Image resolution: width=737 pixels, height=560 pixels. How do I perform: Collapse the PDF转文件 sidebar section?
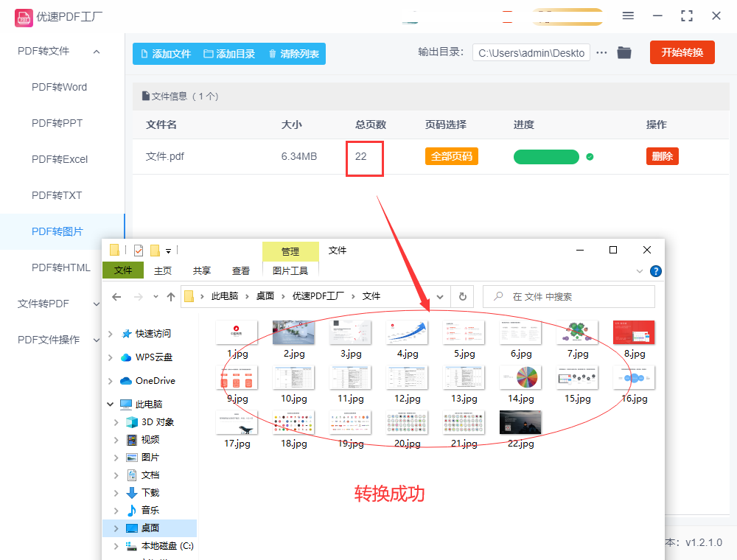point(97,52)
